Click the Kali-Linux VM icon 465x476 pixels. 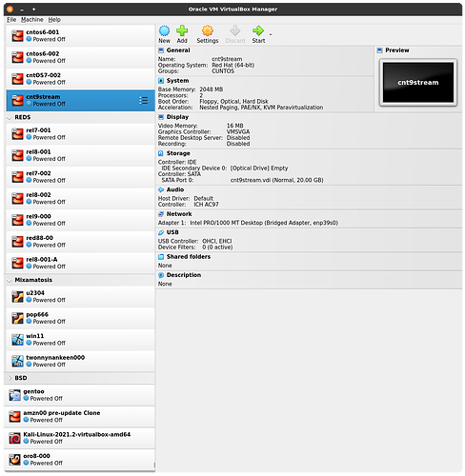point(14,438)
